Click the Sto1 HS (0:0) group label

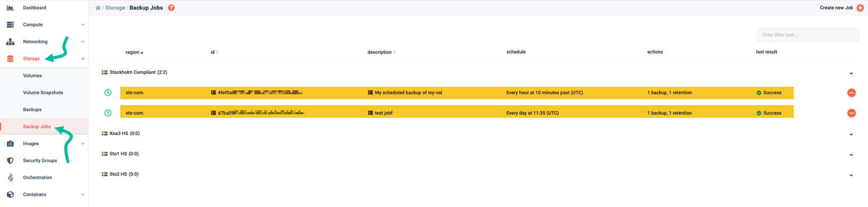[x=124, y=154]
